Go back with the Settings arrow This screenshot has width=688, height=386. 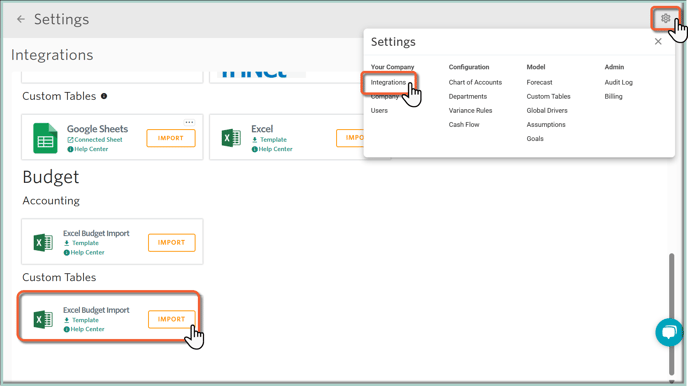pyautogui.click(x=21, y=19)
